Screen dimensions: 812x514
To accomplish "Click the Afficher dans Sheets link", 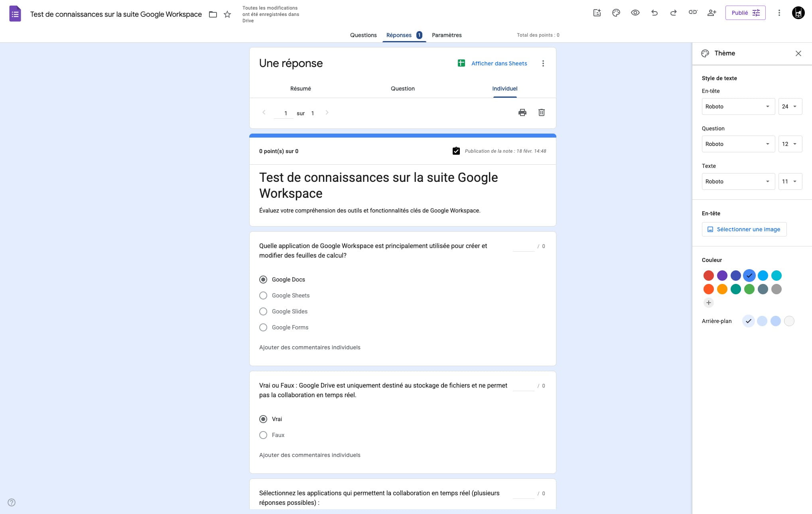I will tap(499, 63).
